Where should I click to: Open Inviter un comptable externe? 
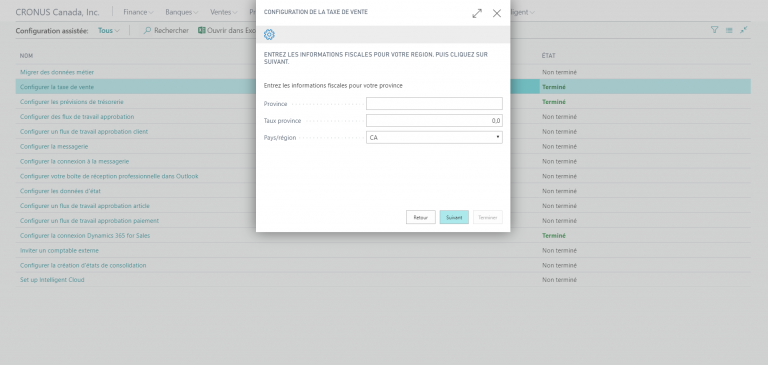click(x=59, y=250)
